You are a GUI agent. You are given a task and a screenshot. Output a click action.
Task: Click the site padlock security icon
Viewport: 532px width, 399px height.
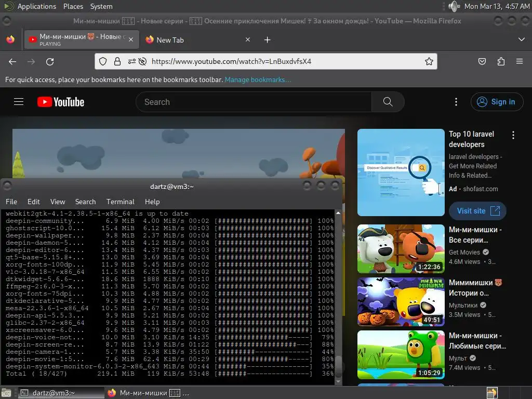point(117,61)
